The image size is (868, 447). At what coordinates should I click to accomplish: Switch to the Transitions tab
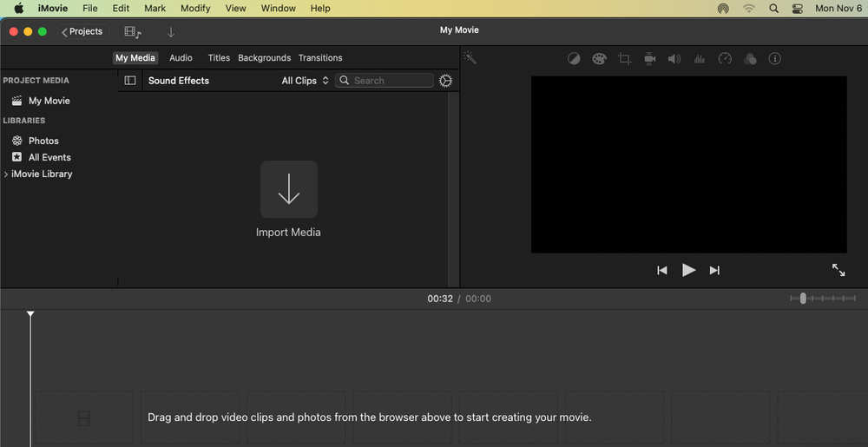pyautogui.click(x=320, y=57)
